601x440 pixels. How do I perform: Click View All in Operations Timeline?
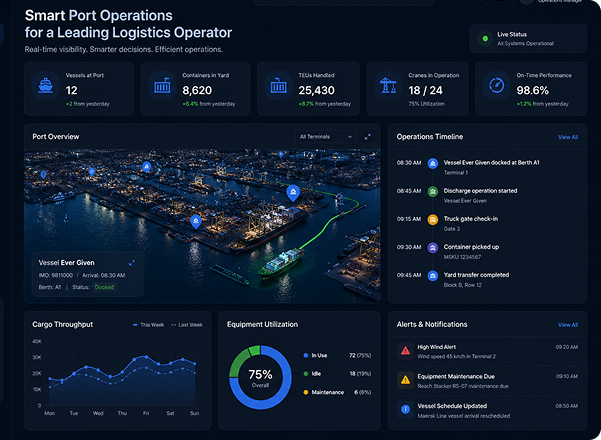(568, 137)
